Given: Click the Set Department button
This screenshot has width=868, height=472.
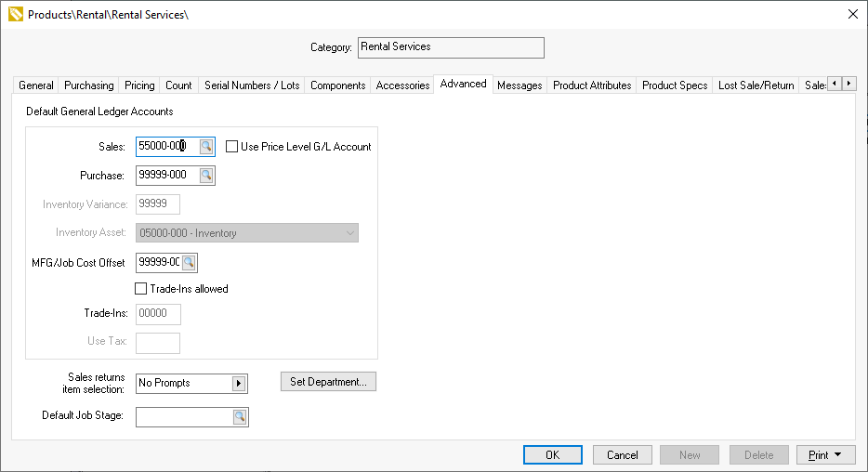Looking at the screenshot, I should pyautogui.click(x=328, y=382).
